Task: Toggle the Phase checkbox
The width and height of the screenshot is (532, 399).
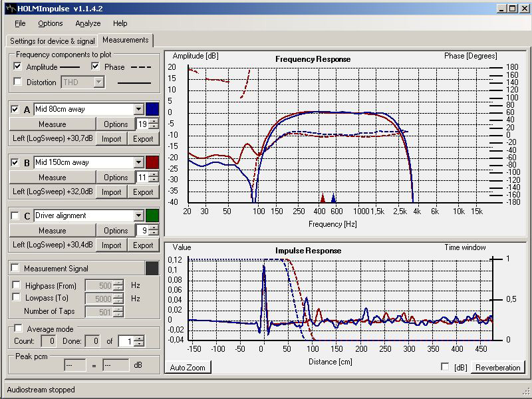Action: coord(95,66)
